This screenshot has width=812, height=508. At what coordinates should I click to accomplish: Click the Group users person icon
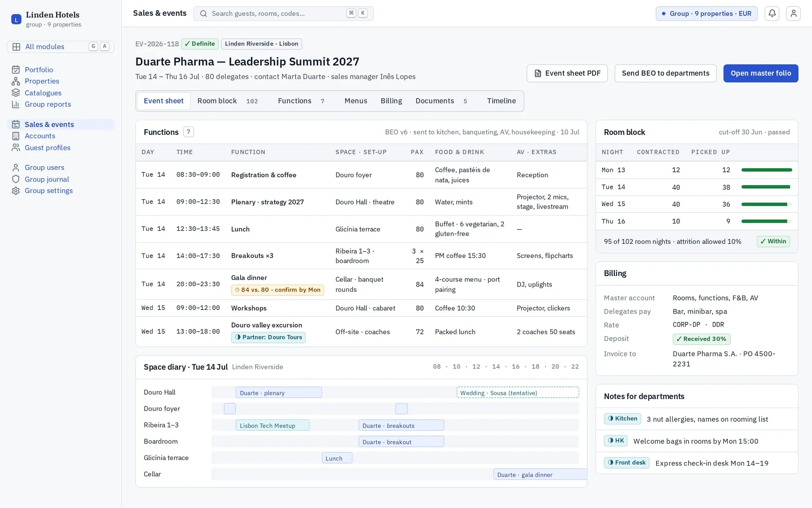point(16,167)
